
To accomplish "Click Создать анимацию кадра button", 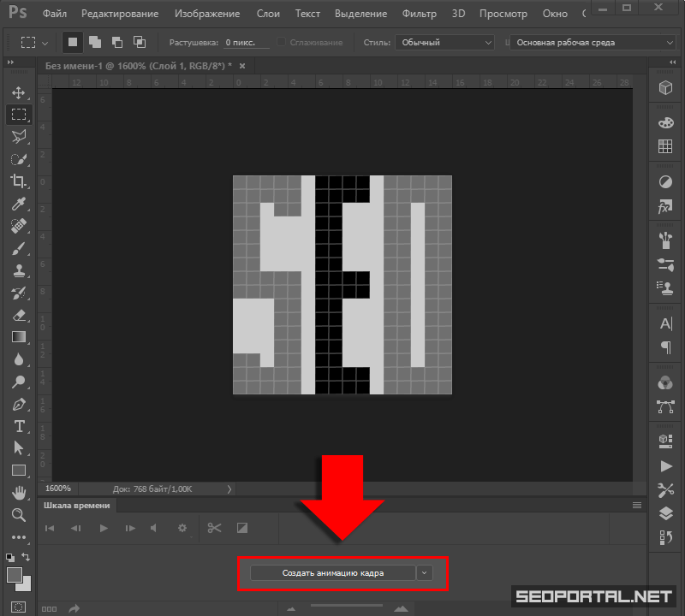I will [333, 572].
